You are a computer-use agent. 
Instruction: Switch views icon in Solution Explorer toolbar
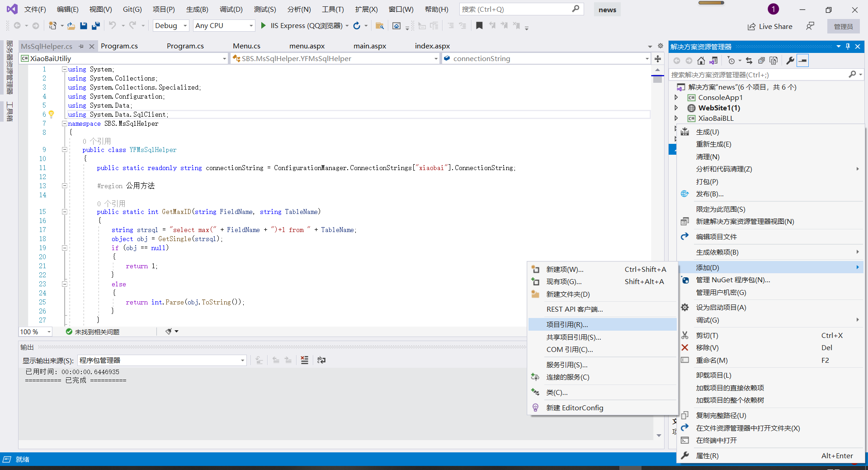713,61
